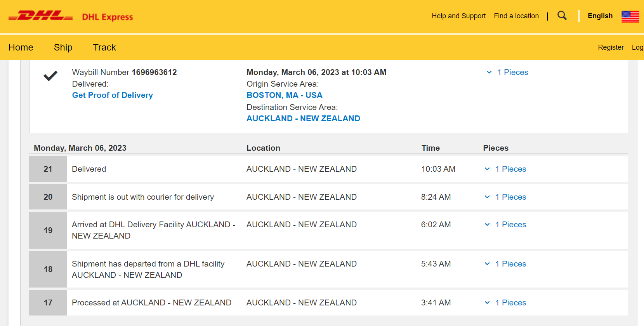Click Find a location link
644x326 pixels.
pyautogui.click(x=516, y=16)
